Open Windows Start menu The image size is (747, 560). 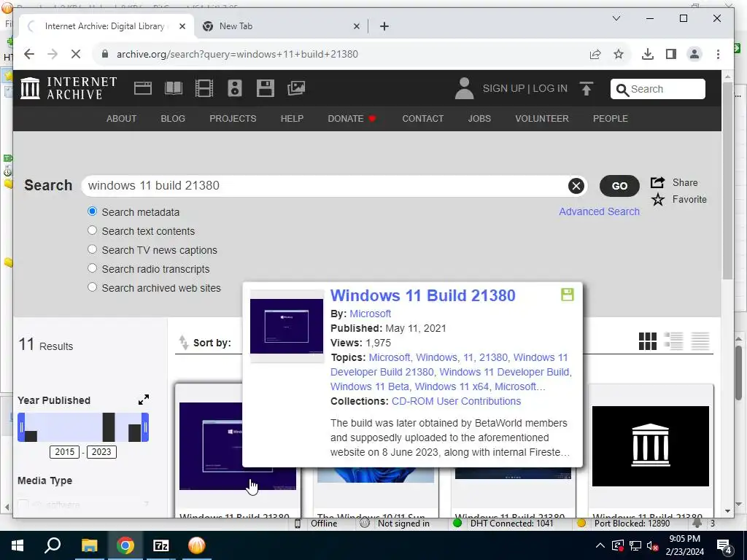coord(18,545)
